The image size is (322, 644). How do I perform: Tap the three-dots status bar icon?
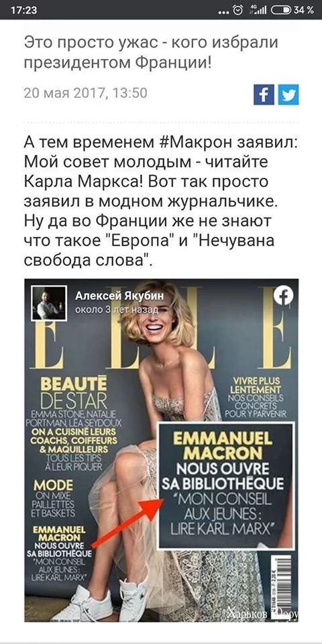click(223, 12)
